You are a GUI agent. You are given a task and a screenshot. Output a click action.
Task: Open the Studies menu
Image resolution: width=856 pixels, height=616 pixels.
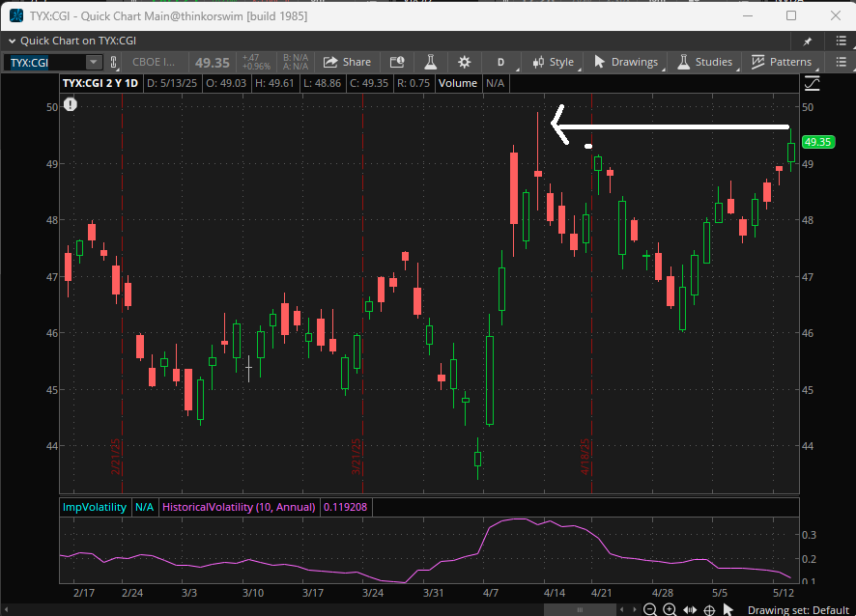[705, 62]
